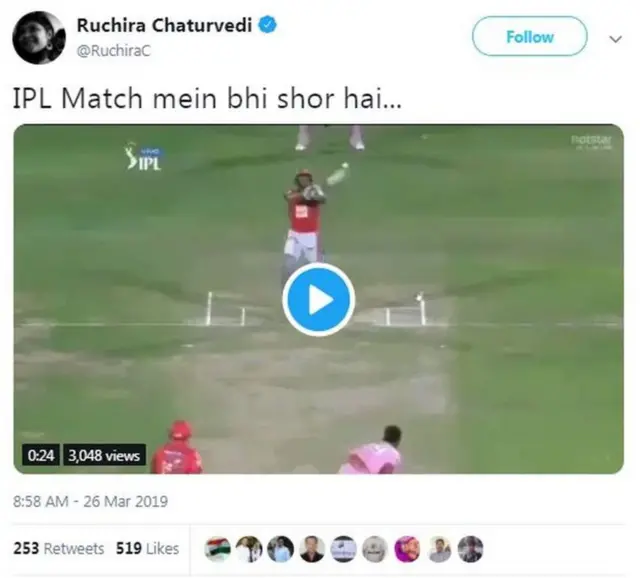This screenshot has height=578, width=640.
Task: Click the third liker avatar
Action: tap(280, 549)
